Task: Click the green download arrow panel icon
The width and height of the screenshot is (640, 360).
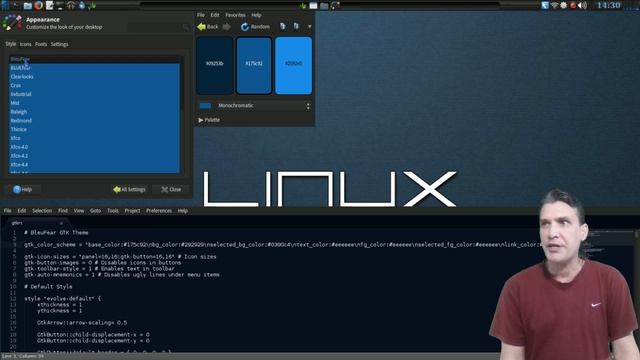Action: pyautogui.click(x=92, y=5)
